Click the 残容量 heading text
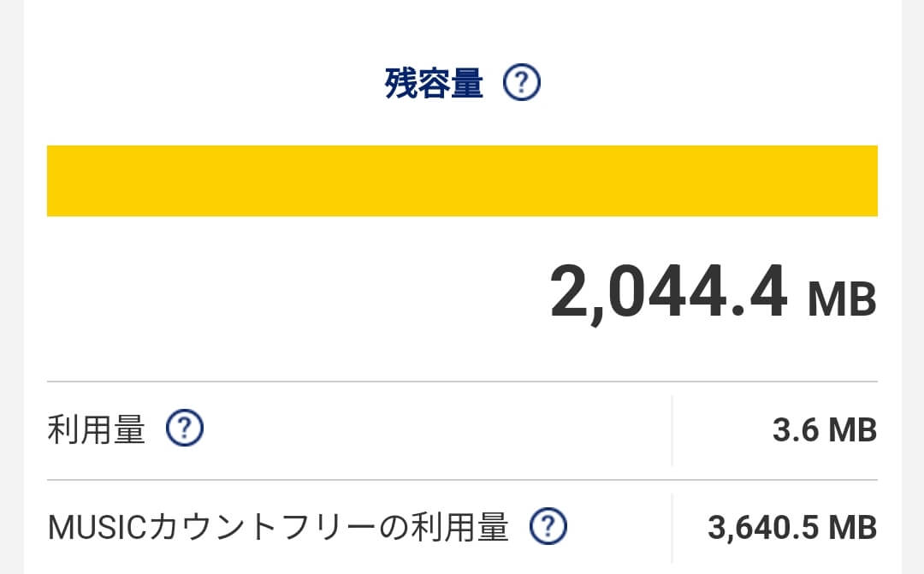This screenshot has height=574, width=924. (x=435, y=83)
